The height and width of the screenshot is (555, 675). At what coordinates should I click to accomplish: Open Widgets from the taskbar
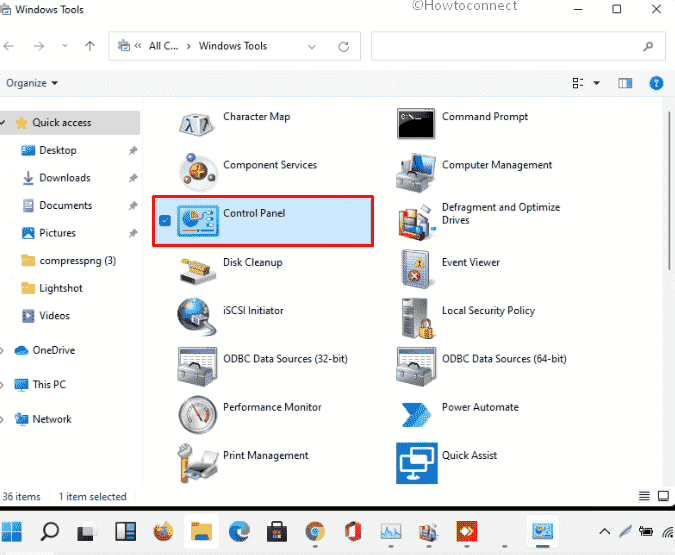click(x=125, y=531)
